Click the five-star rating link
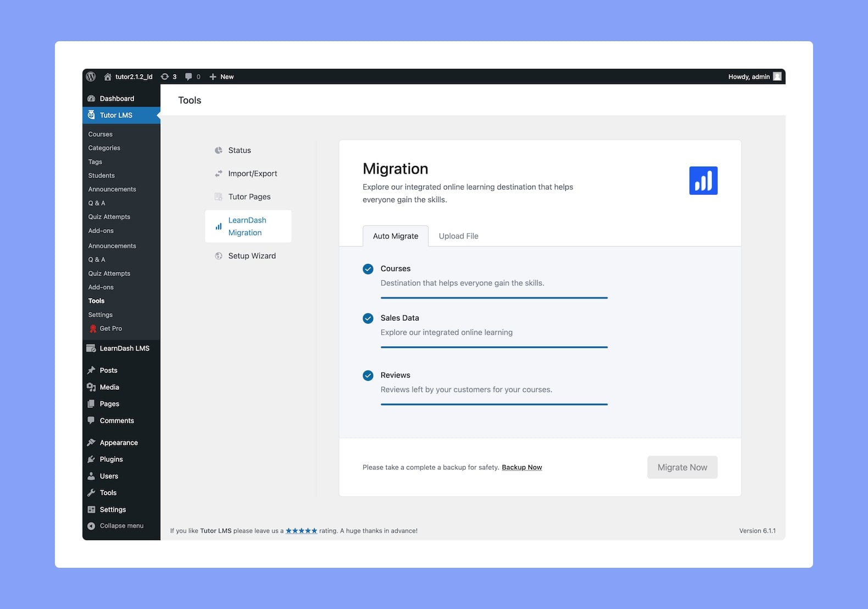The width and height of the screenshot is (868, 609). tap(302, 530)
